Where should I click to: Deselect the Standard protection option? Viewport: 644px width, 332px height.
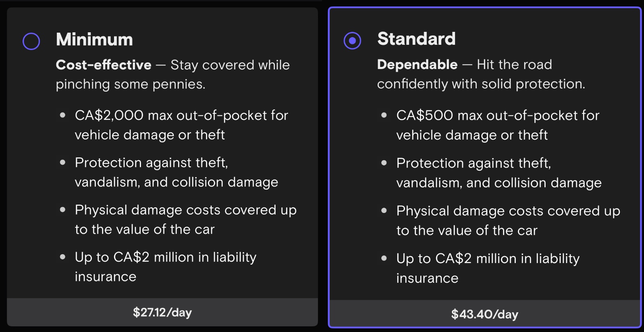pyautogui.click(x=353, y=40)
